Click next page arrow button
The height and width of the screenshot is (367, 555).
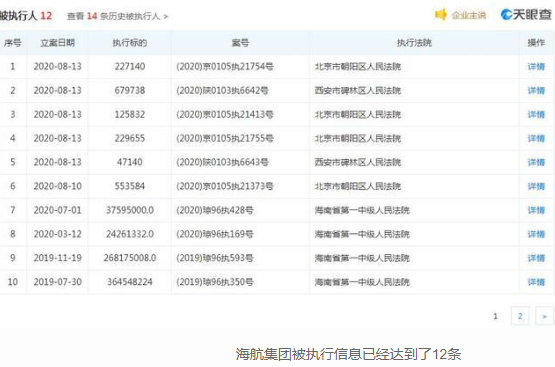pyautogui.click(x=544, y=316)
